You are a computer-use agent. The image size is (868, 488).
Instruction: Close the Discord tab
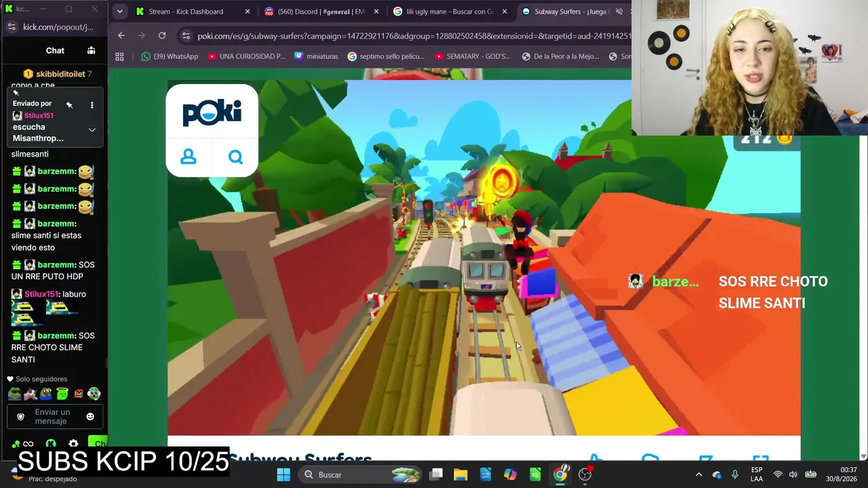click(376, 12)
